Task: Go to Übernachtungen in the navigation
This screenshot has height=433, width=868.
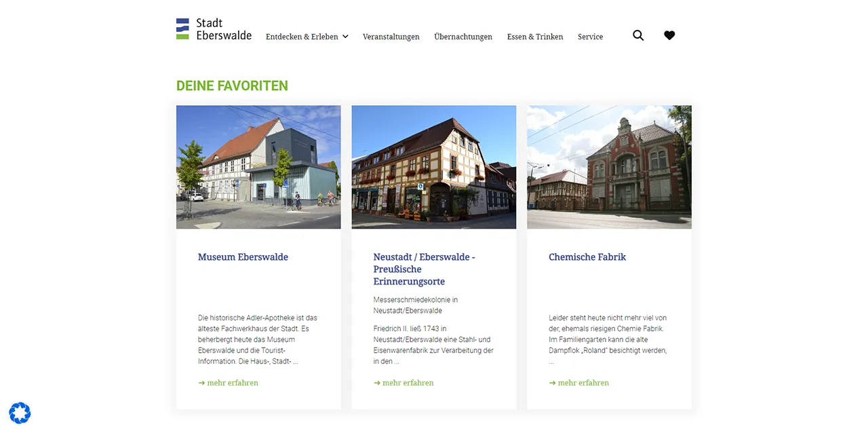Action: click(463, 37)
